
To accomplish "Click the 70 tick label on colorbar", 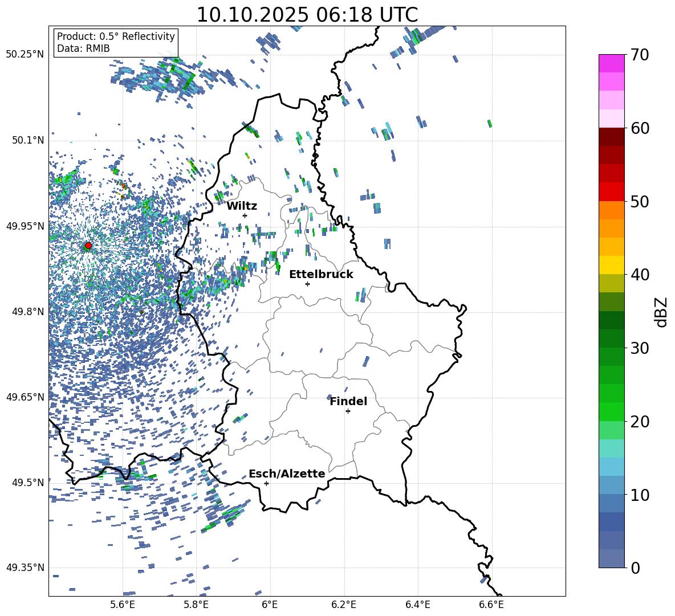I will (x=640, y=55).
